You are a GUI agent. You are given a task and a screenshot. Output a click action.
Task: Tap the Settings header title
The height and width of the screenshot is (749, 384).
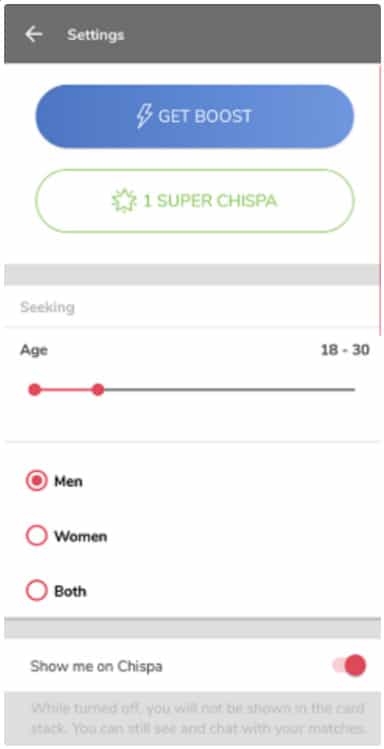96,35
